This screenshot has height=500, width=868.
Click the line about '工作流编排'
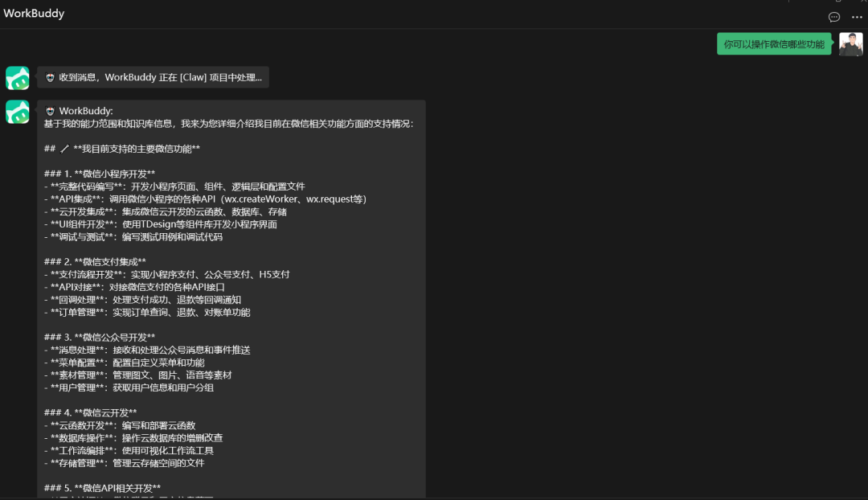pyautogui.click(x=129, y=451)
